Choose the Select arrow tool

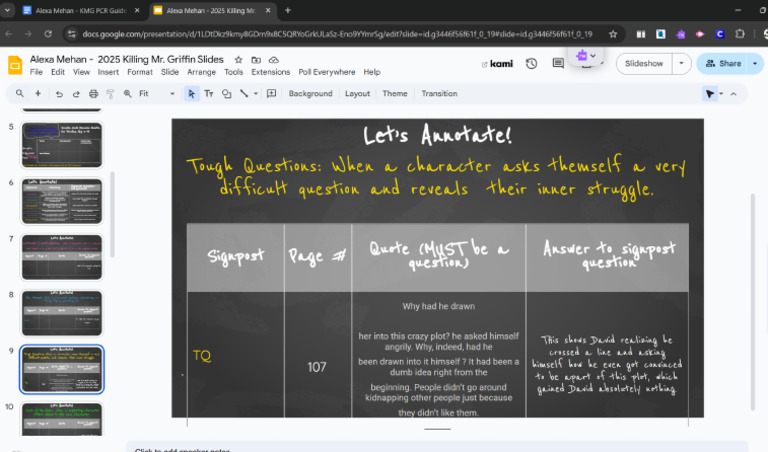click(192, 94)
